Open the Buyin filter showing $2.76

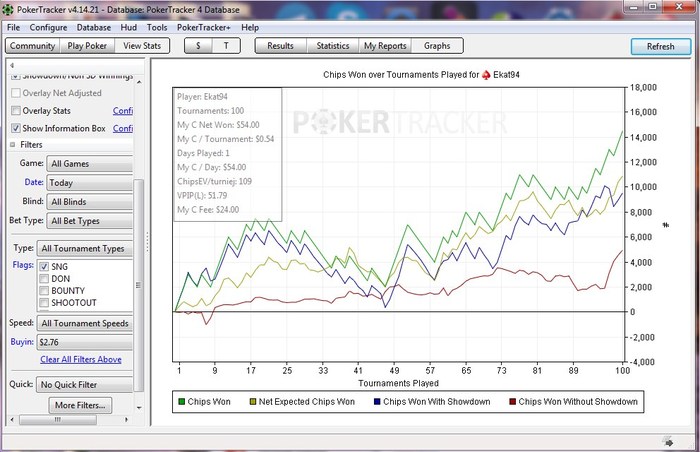[85, 342]
